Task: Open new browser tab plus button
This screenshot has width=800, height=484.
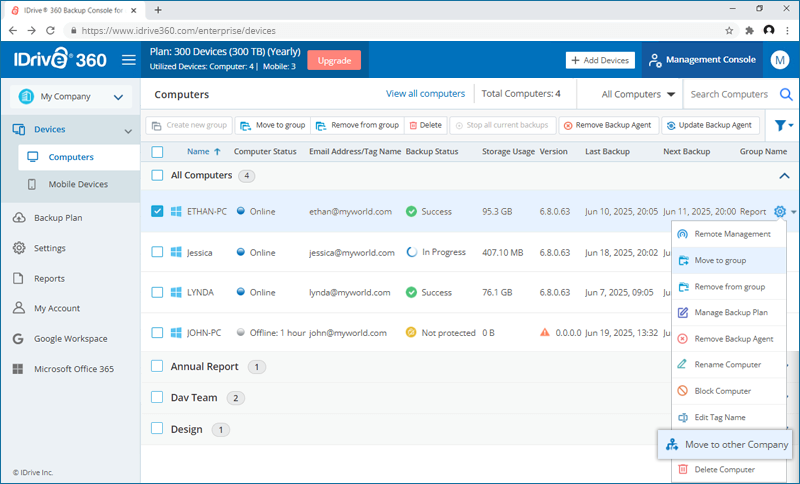Action: (x=158, y=10)
